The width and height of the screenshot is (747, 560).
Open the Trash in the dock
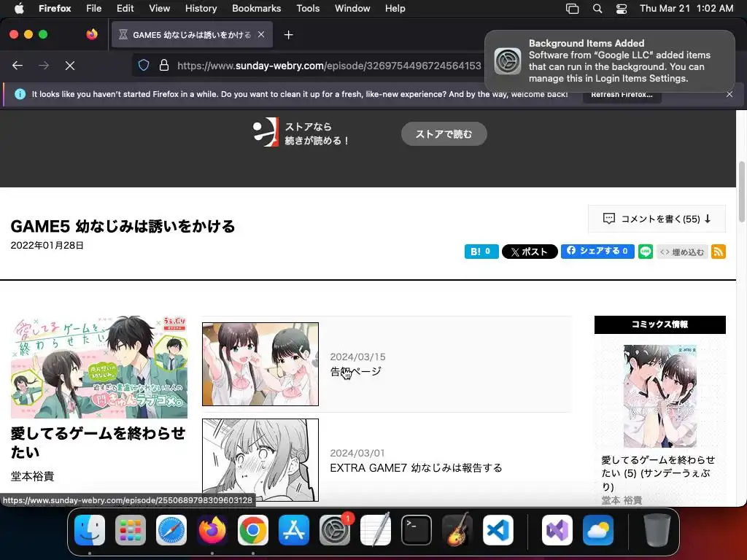click(x=657, y=530)
